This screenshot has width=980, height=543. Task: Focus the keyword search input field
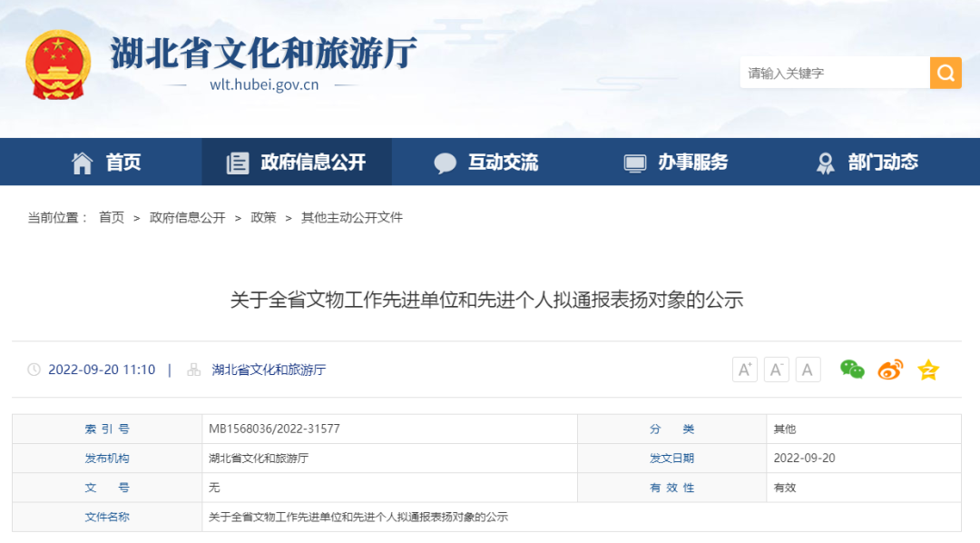coord(835,73)
